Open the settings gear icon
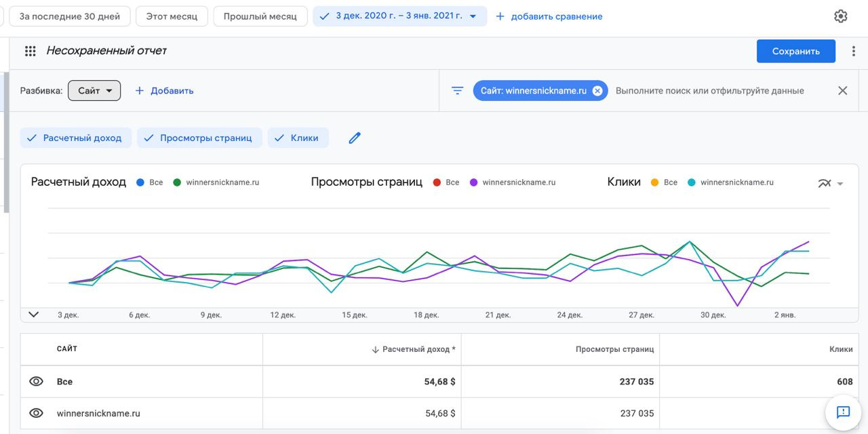The image size is (868, 434). point(840,16)
